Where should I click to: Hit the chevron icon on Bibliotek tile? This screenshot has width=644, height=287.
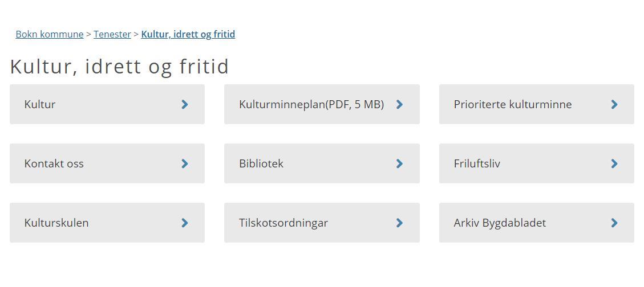[x=399, y=163]
